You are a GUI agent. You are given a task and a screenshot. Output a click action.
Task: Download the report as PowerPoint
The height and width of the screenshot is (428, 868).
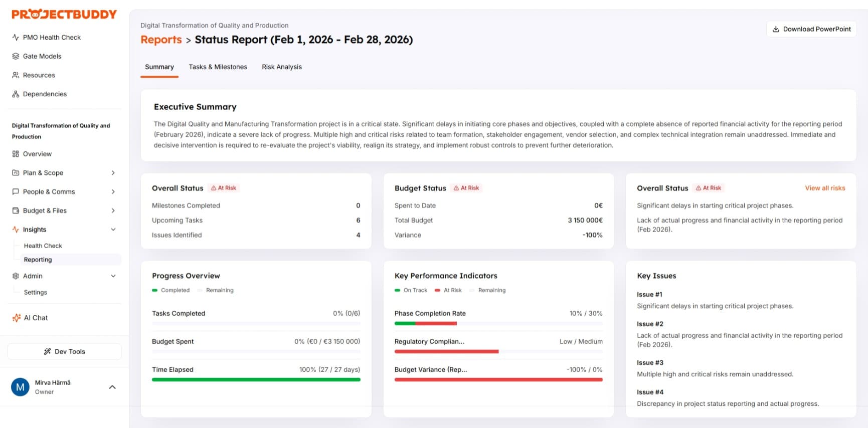coord(811,29)
